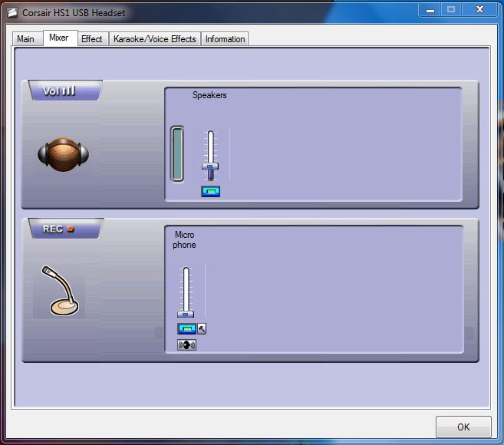This screenshot has width=504, height=445.
Task: Go to the Information tab
Action: click(225, 39)
